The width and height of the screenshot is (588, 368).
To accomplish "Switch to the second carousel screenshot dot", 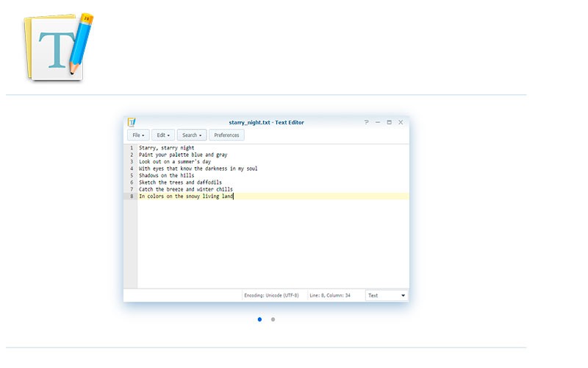I will [273, 319].
